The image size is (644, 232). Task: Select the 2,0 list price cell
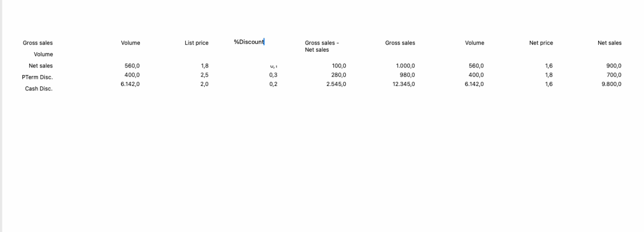(x=205, y=84)
